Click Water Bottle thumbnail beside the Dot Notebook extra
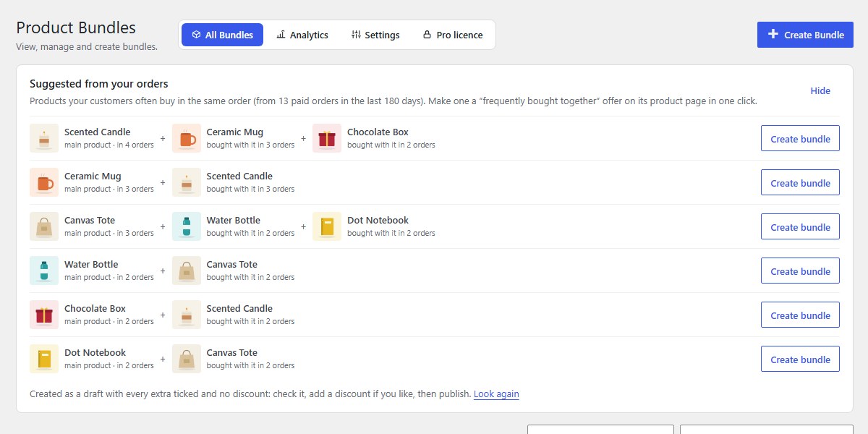The width and height of the screenshot is (868, 434). [187, 226]
